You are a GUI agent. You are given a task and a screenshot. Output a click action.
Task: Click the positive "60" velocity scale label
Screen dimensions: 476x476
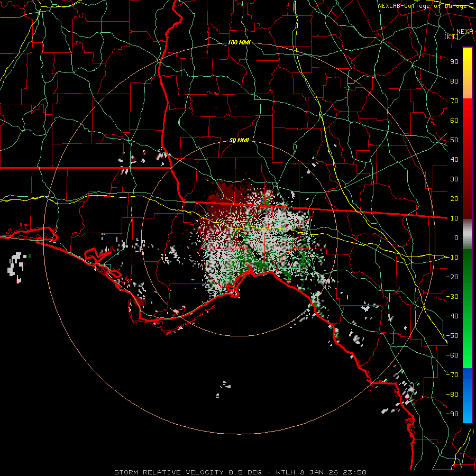[x=454, y=120]
